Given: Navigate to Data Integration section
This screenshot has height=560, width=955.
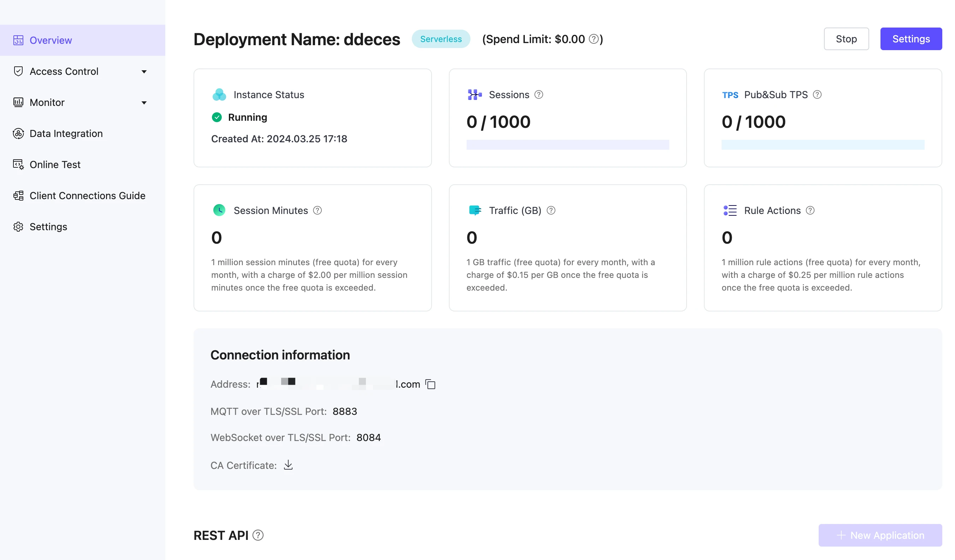Looking at the screenshot, I should 65,133.
